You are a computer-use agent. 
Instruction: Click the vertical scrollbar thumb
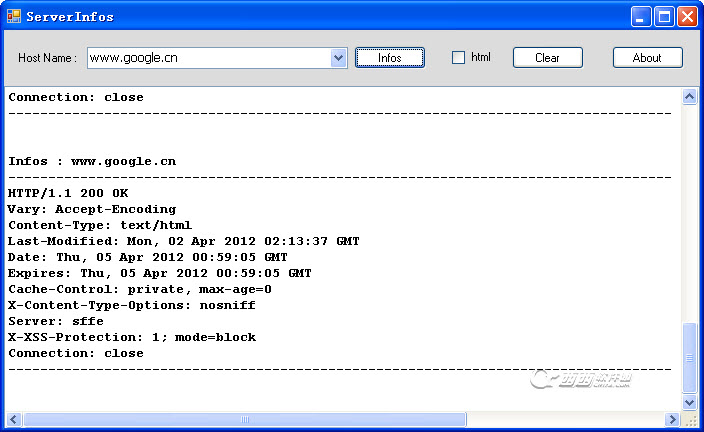pos(689,357)
